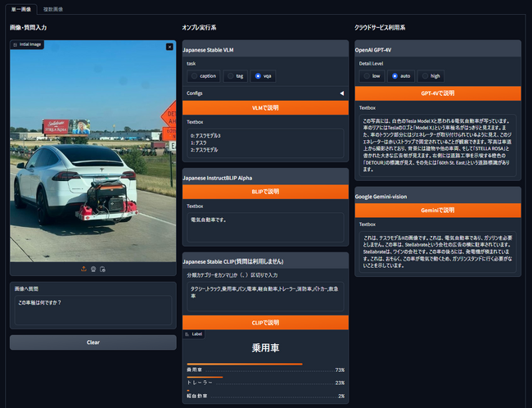The width and height of the screenshot is (532, 408).
Task: Click the Label icon above 乗用車 result
Action: coord(188,334)
